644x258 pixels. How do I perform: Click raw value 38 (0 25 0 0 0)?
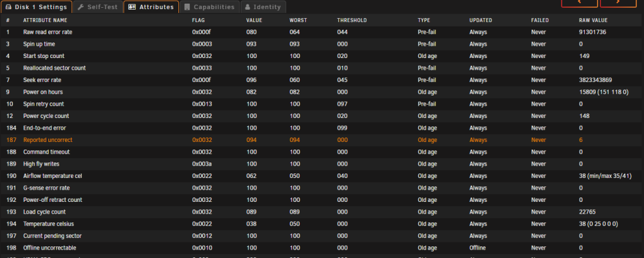pyautogui.click(x=598, y=224)
